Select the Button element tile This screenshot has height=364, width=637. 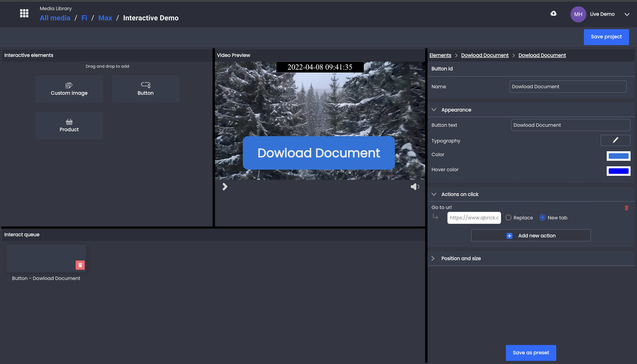pyautogui.click(x=146, y=89)
